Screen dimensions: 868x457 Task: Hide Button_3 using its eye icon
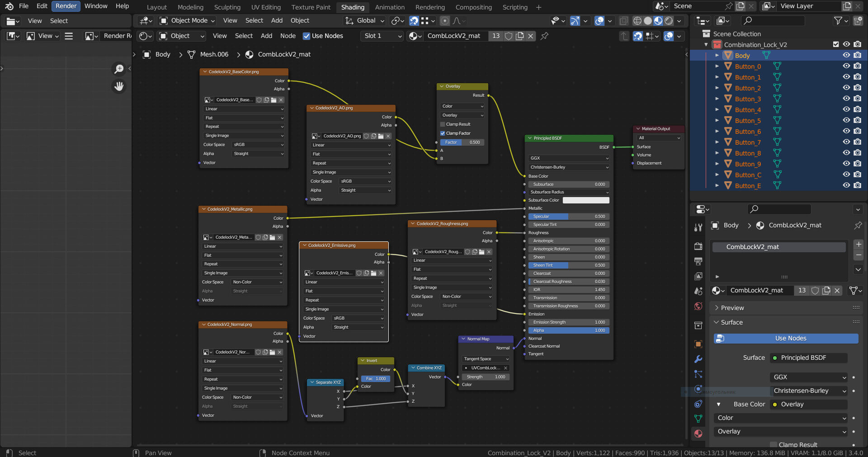pos(846,99)
